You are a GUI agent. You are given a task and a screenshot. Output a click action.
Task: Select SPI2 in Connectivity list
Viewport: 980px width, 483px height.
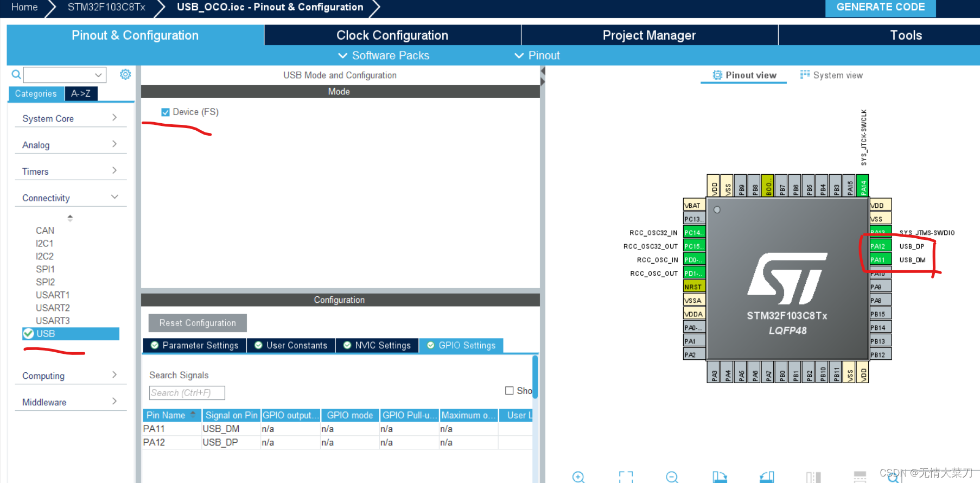[45, 282]
